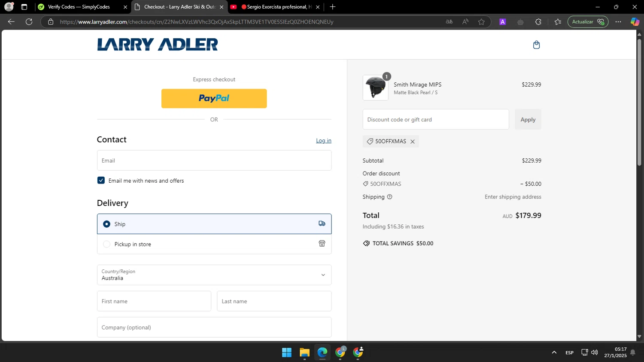
Task: Apply the discount code
Action: (528, 120)
